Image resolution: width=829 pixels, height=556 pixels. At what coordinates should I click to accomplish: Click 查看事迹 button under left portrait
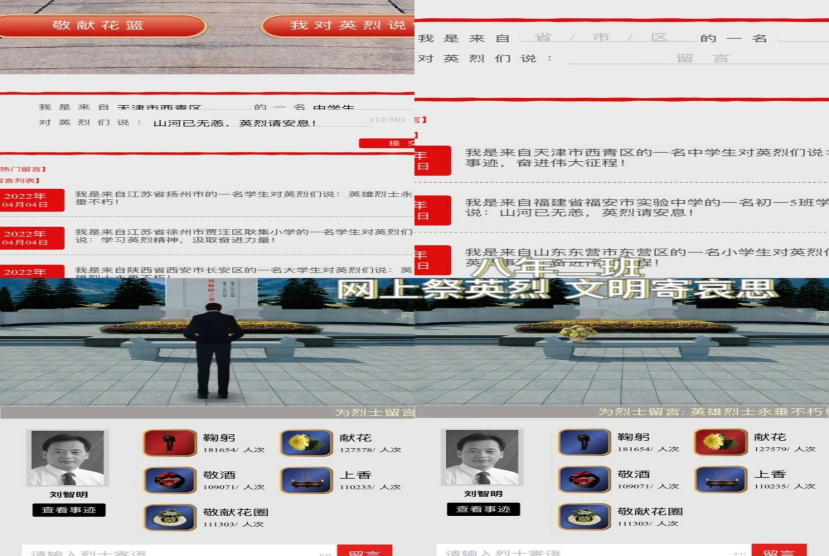[x=68, y=510]
